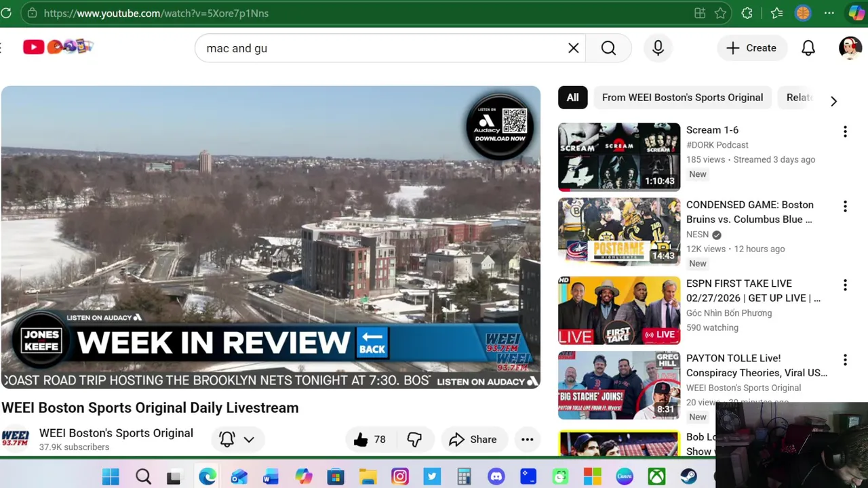Open the #DORK Podcast channel
This screenshot has height=488, width=868.
(x=717, y=145)
